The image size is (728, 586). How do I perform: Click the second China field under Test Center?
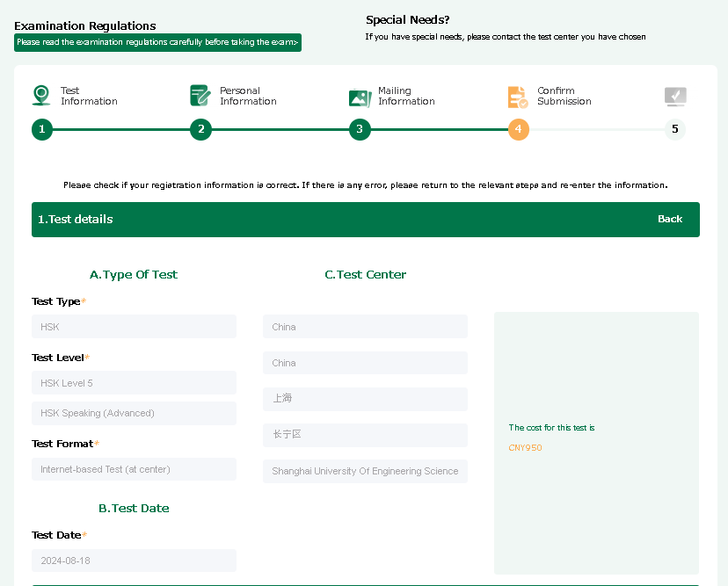point(366,363)
